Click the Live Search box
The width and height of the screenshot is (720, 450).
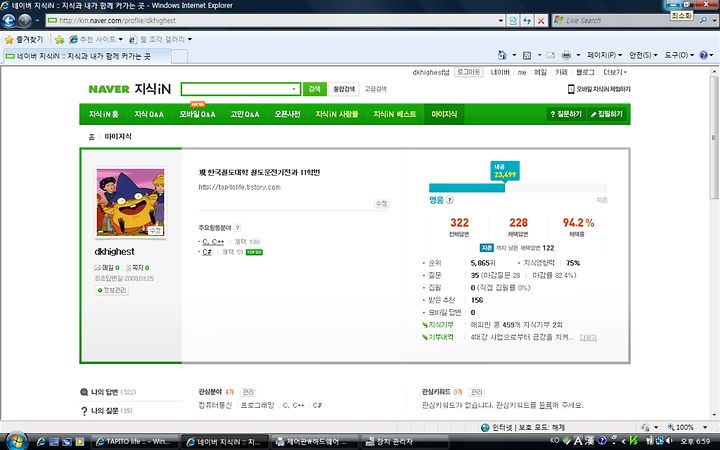624,21
